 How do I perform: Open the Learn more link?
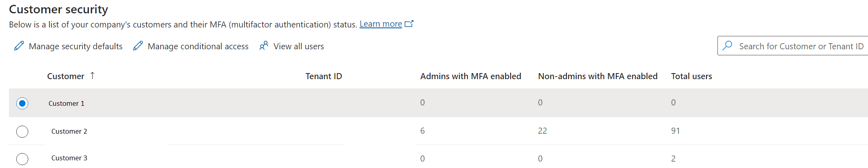click(380, 24)
